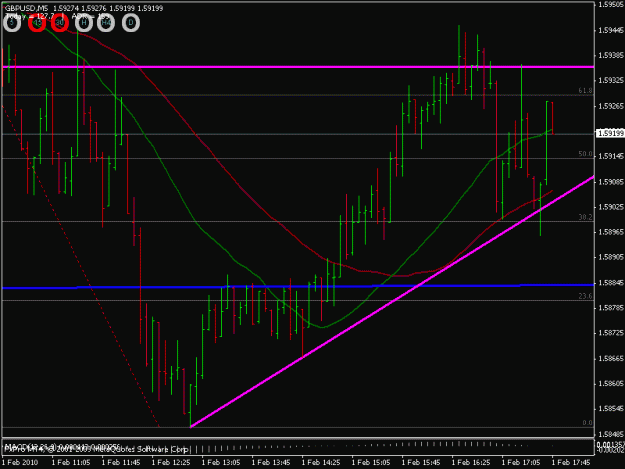Click the 1.58965 price axis label
The height and width of the screenshot is (469, 625).
[x=611, y=232]
